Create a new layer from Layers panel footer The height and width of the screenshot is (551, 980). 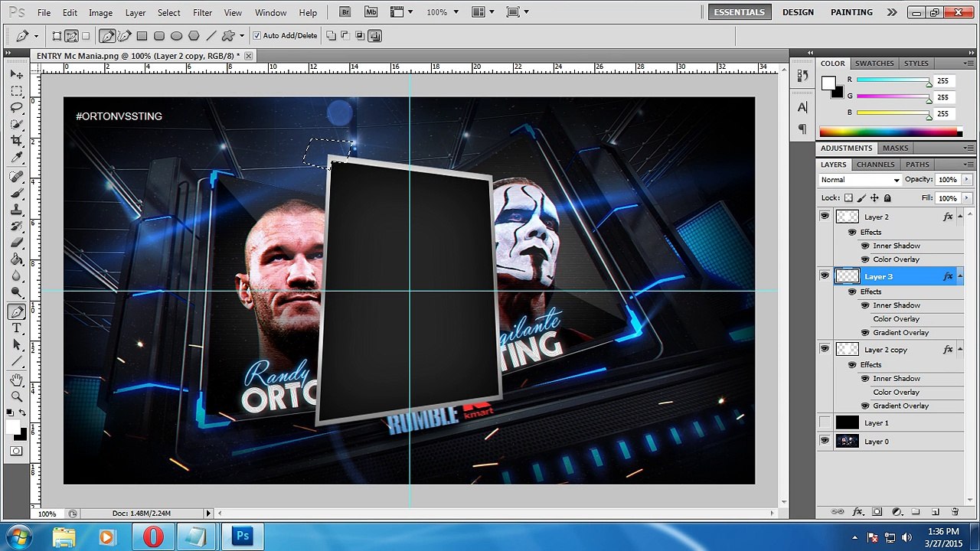(936, 512)
